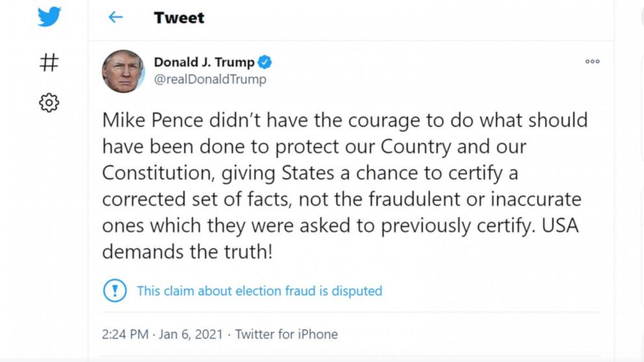Click the disputed claim exclamation icon
644x362 pixels.
[115, 290]
